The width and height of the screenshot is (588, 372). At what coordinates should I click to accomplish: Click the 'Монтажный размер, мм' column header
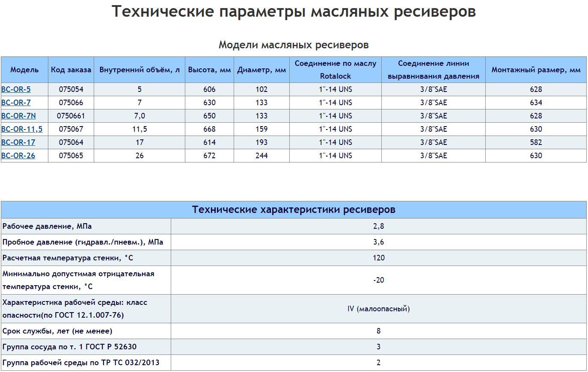(x=536, y=70)
